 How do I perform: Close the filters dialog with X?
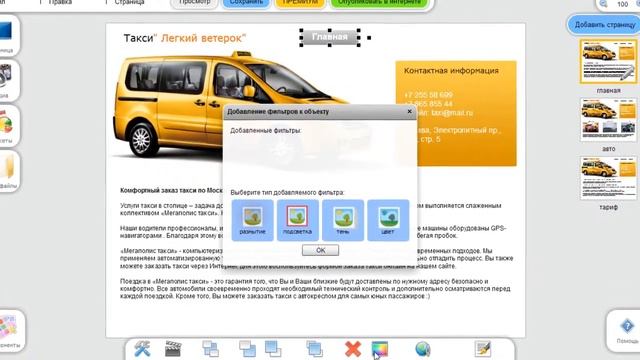409,111
